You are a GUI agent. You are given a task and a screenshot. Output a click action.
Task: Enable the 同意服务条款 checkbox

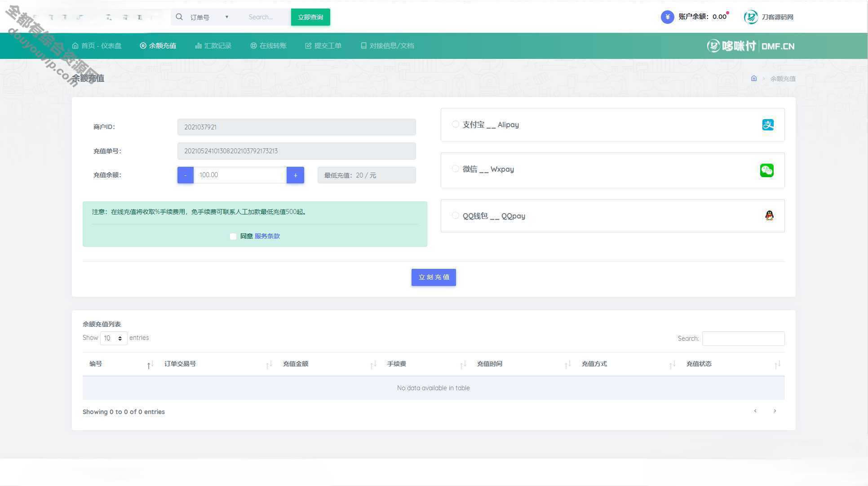click(x=234, y=236)
